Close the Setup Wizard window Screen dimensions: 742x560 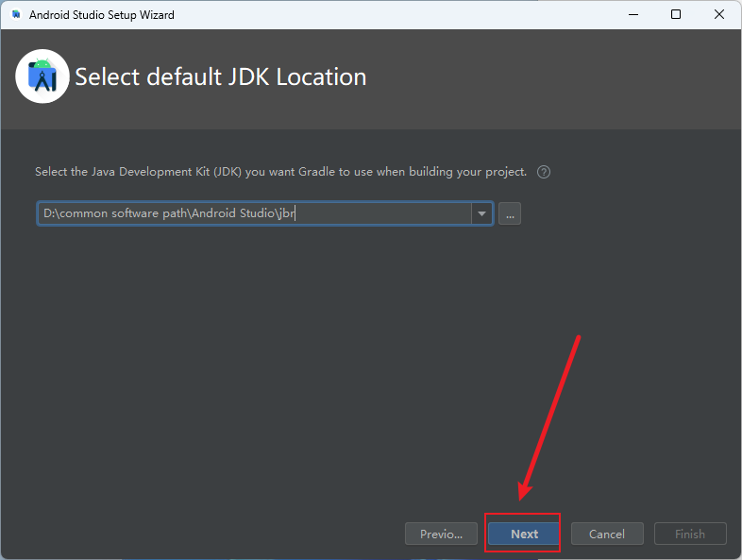718,15
